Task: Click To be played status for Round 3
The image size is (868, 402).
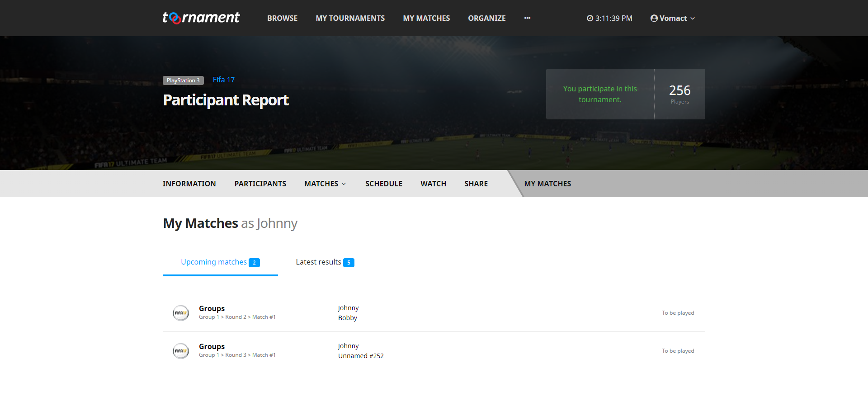Action: pyautogui.click(x=678, y=351)
